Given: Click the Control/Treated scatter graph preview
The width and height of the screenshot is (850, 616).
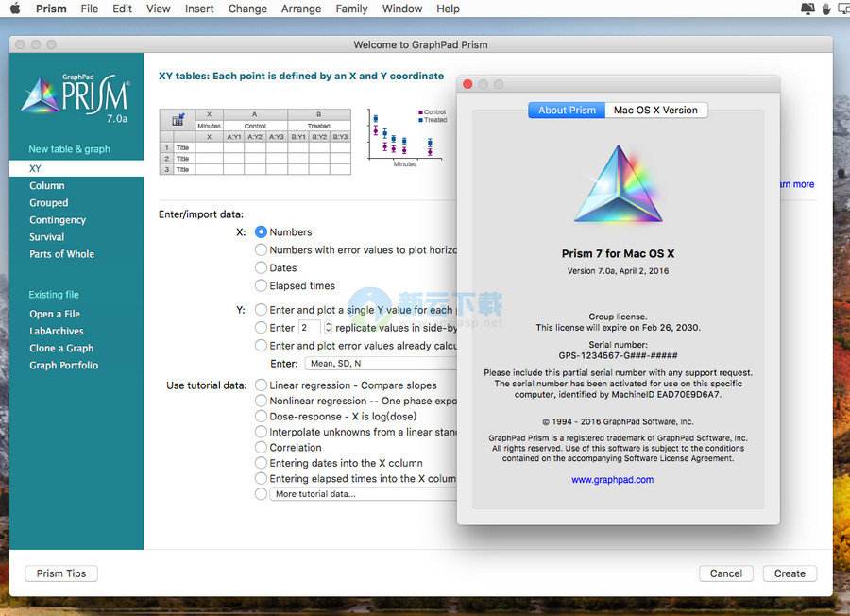Looking at the screenshot, I should (406, 137).
